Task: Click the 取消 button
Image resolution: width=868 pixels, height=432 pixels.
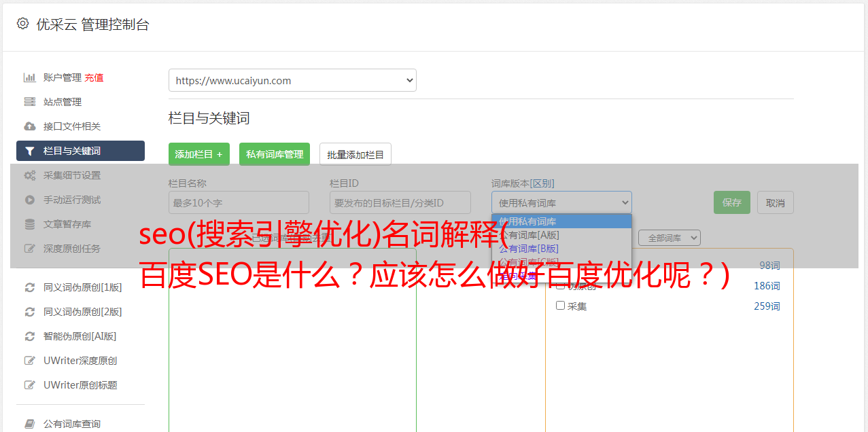Action: tap(776, 202)
